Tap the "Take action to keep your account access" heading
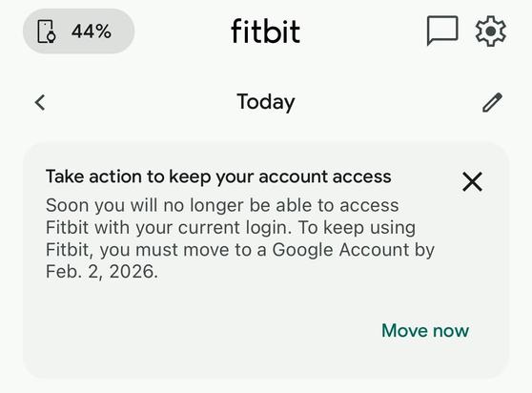Viewport: 532px width, 393px height. [218, 176]
